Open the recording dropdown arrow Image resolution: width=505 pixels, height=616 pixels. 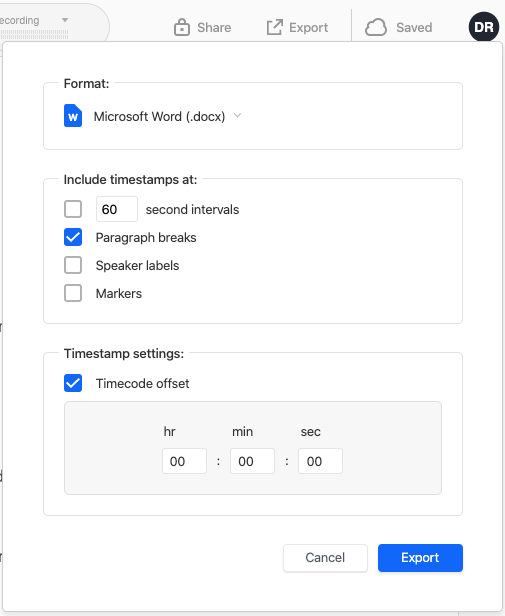point(65,20)
